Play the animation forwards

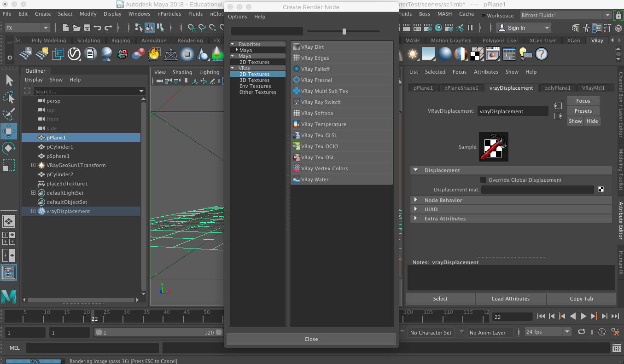point(583,317)
